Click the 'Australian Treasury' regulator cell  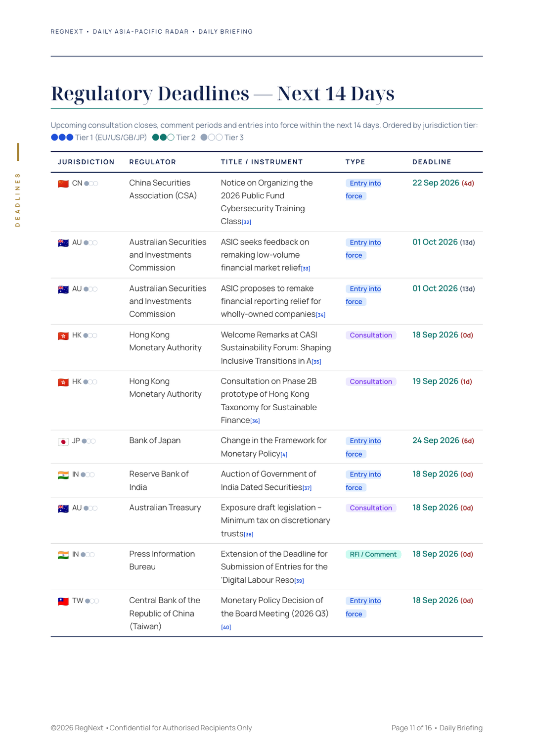point(165,508)
